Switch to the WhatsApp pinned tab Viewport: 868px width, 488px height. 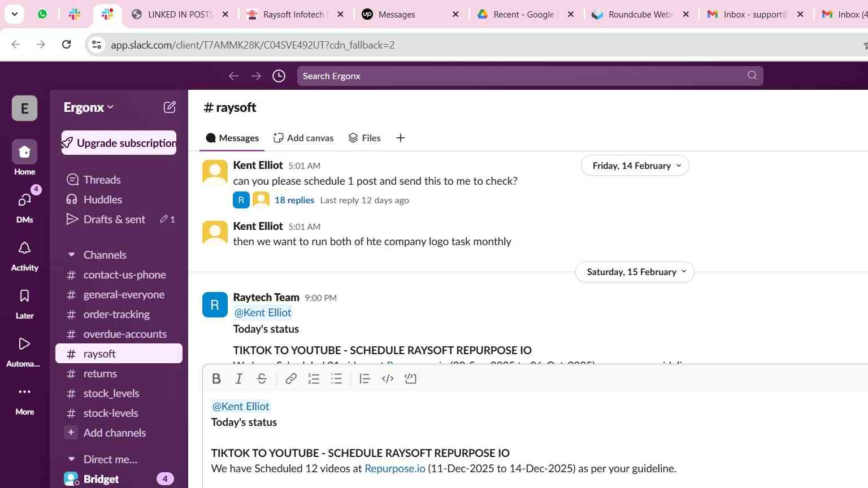point(42,14)
